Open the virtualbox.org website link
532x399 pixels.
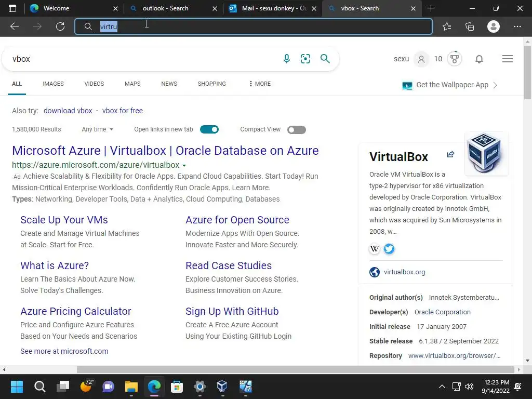pyautogui.click(x=404, y=272)
